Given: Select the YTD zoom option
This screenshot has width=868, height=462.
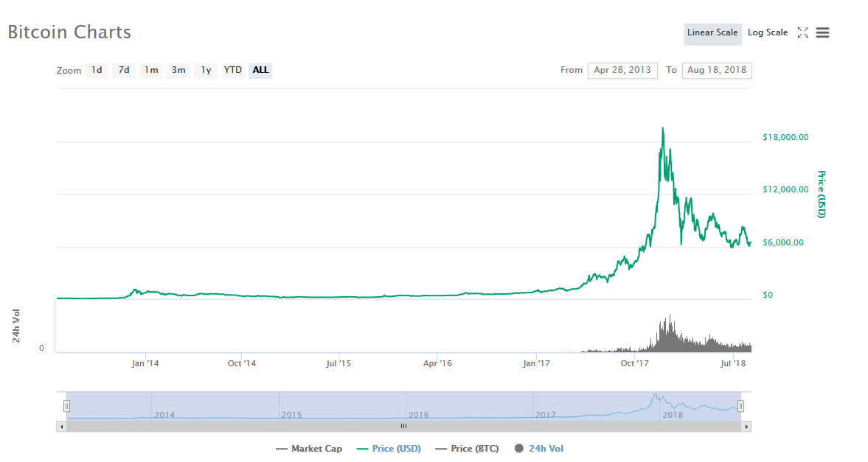Looking at the screenshot, I should [233, 70].
